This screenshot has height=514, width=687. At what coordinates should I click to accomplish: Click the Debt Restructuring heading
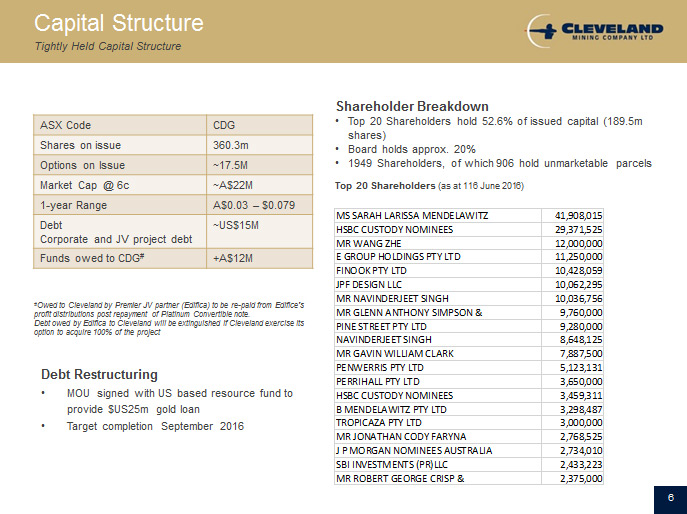(x=99, y=375)
